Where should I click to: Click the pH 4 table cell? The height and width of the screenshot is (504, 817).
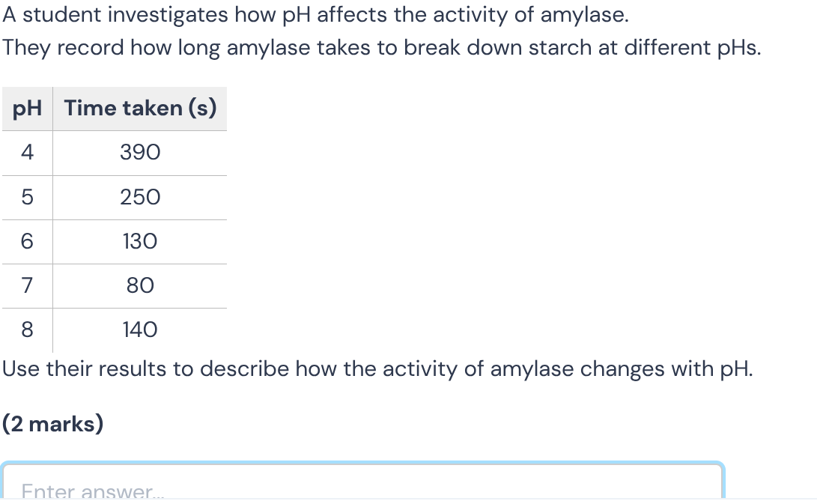tap(27, 153)
